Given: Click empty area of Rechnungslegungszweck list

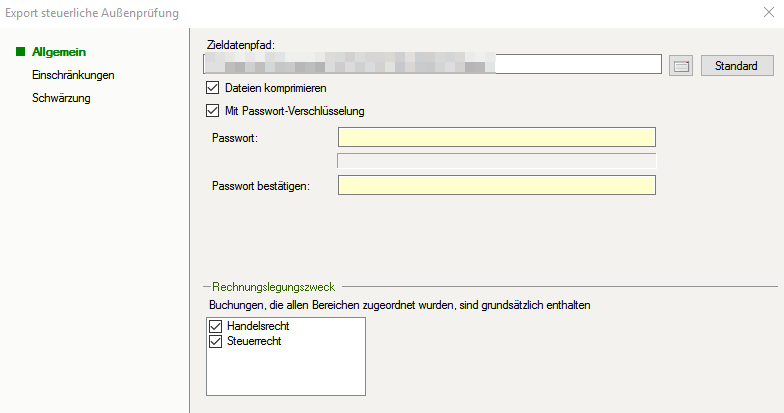Looking at the screenshot, I should pyautogui.click(x=285, y=375).
